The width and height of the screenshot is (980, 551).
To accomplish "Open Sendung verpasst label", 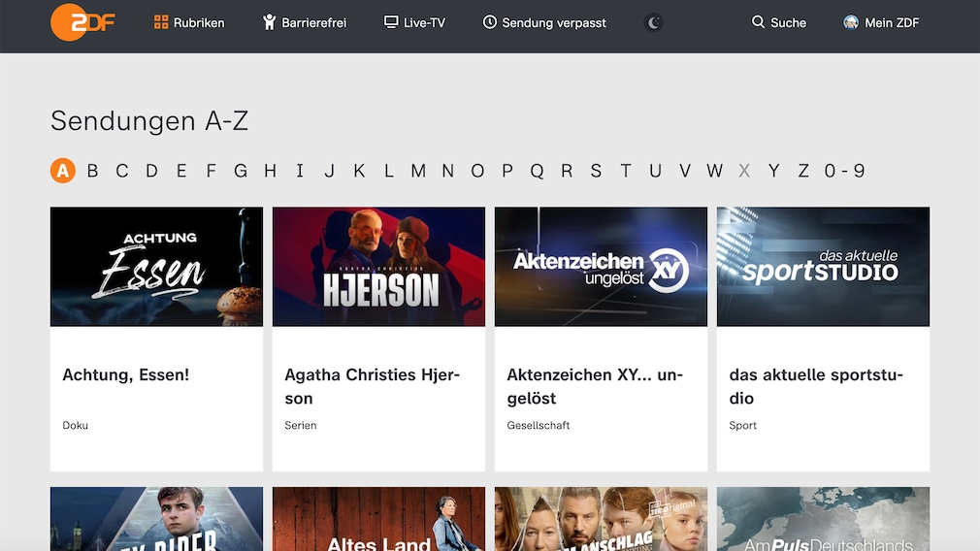I will (x=554, y=23).
